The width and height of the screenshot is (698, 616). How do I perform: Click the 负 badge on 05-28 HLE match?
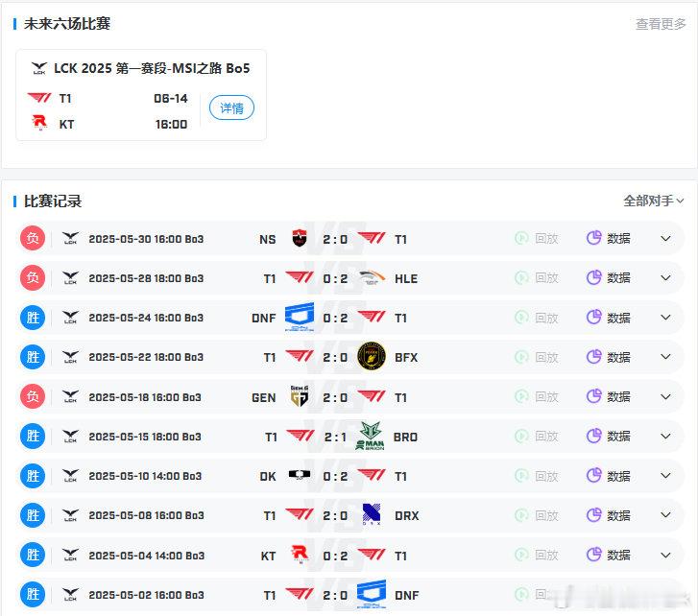click(33, 277)
